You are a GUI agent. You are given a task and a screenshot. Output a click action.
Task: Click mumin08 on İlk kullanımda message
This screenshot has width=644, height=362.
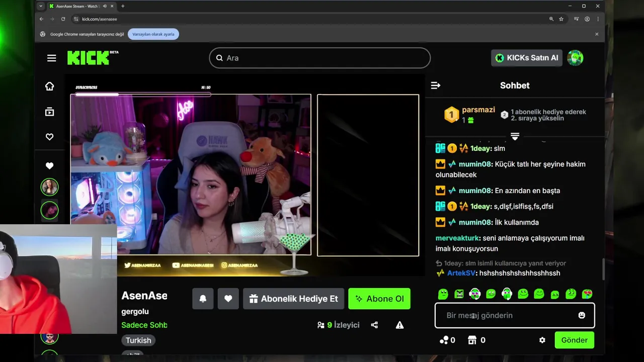(475, 222)
